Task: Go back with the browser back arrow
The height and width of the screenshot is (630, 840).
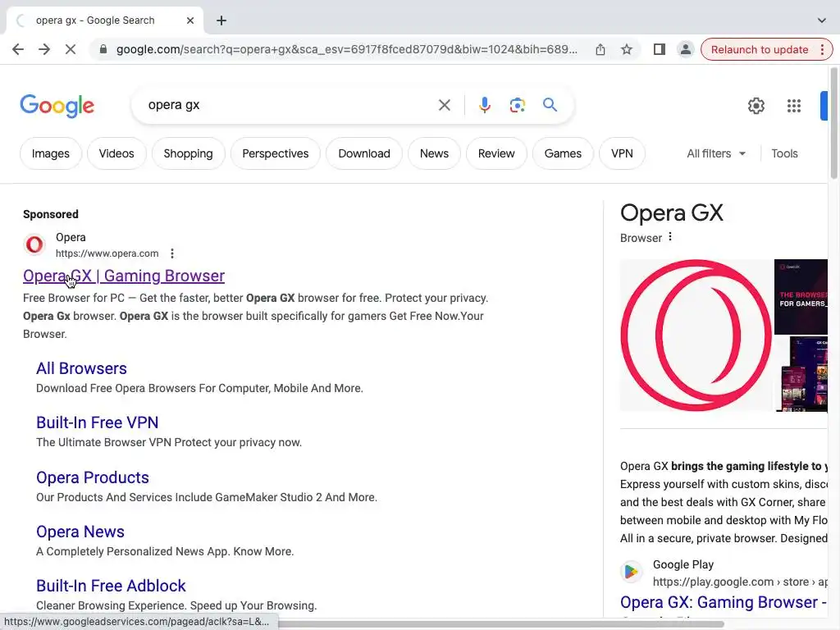Action: pos(18,49)
